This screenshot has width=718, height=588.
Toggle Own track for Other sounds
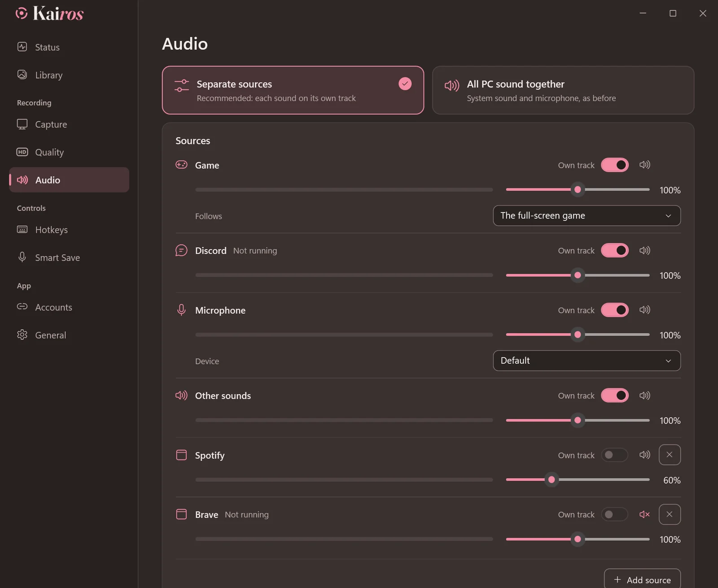point(615,395)
